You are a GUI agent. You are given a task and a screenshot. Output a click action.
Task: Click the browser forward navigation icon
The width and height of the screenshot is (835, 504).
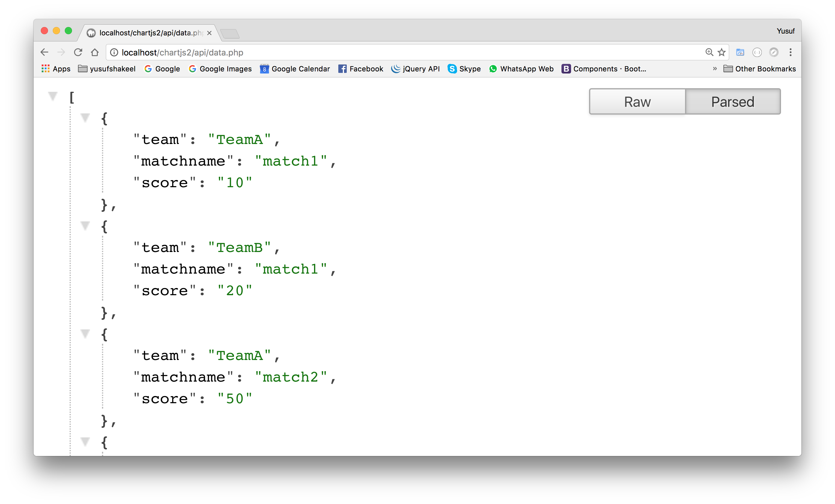pos(62,52)
